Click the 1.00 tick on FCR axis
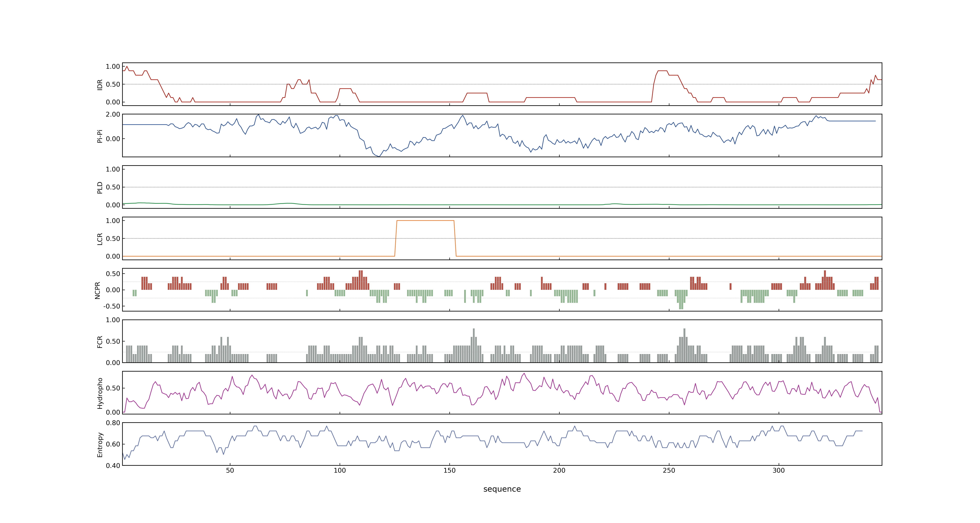 tap(113, 320)
